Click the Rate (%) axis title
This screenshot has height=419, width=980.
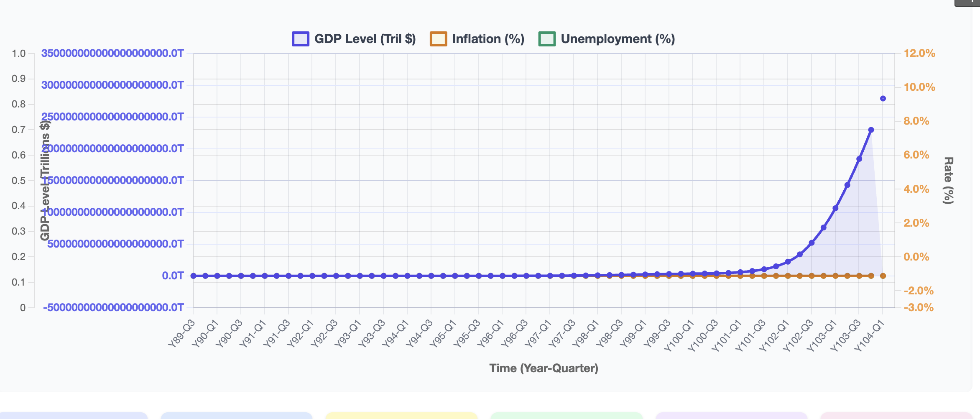click(948, 181)
